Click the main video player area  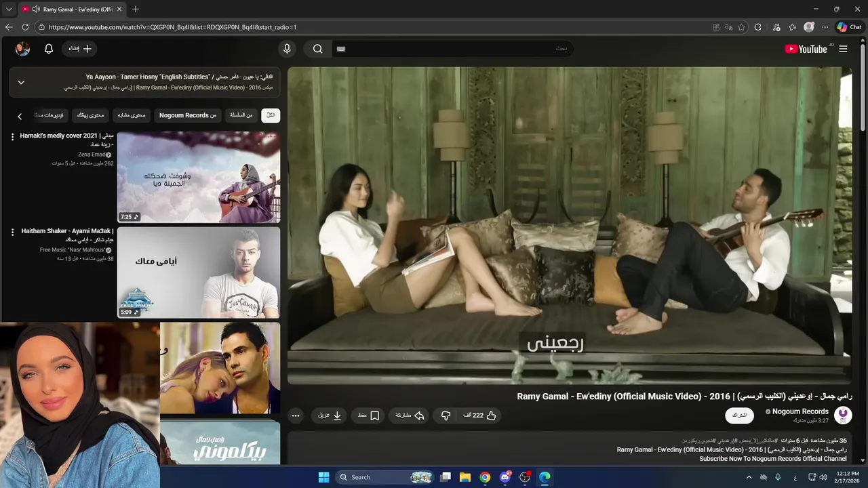[570, 225]
